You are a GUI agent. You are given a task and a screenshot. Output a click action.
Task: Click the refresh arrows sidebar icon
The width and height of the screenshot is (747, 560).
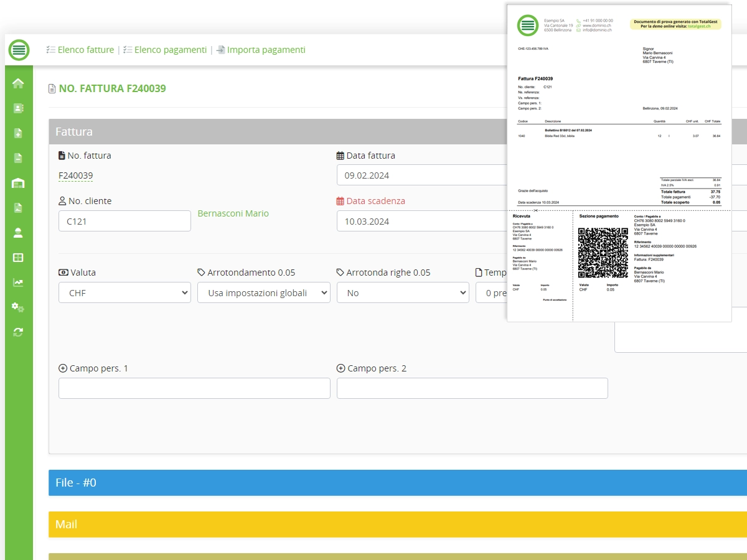click(x=18, y=332)
